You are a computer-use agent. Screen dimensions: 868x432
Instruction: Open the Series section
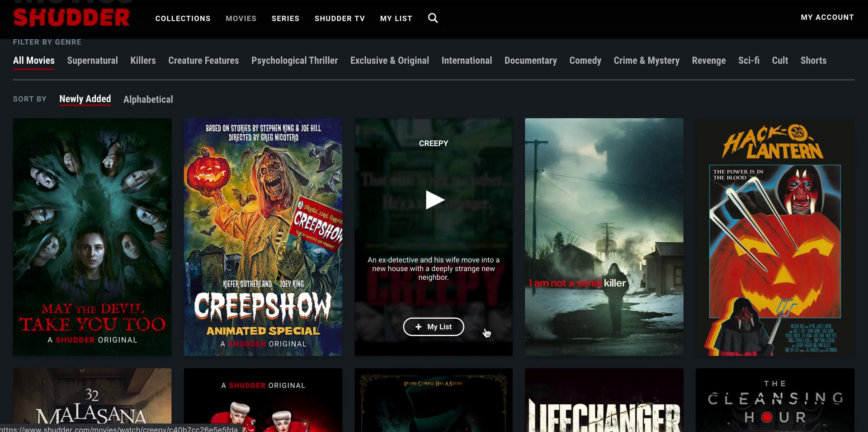pyautogui.click(x=285, y=19)
